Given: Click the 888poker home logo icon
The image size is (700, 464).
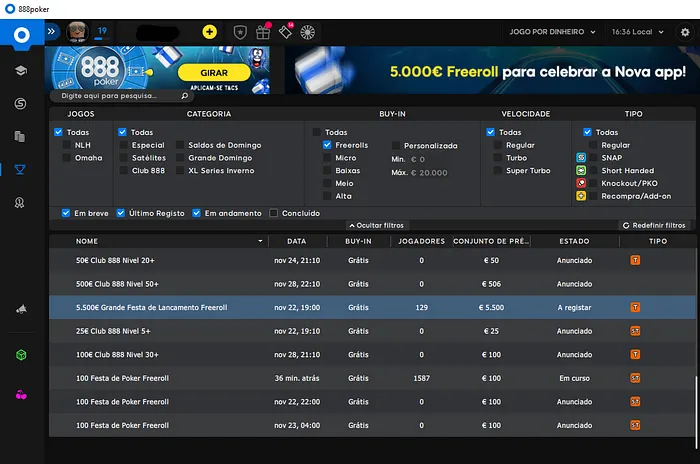Looking at the screenshot, I should (x=21, y=34).
